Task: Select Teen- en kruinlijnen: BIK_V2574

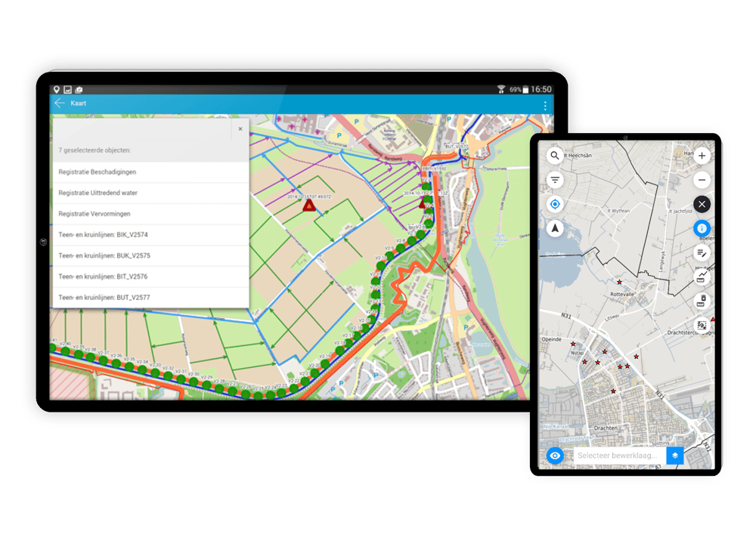Action: pos(150,235)
